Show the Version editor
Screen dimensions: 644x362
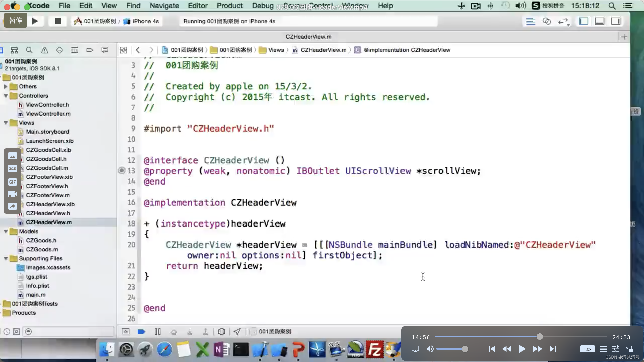(x=563, y=21)
